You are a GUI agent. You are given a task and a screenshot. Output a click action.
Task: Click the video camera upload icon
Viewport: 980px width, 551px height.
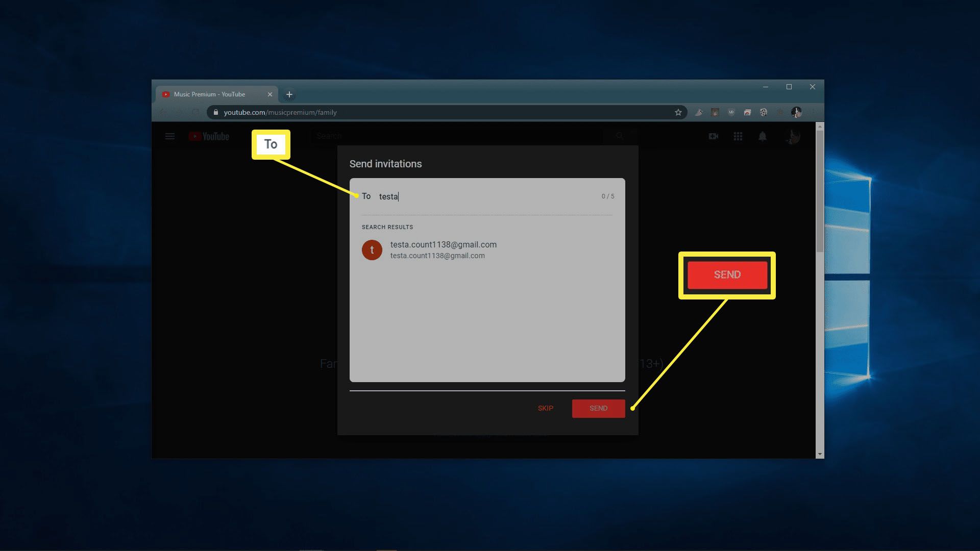[713, 137]
